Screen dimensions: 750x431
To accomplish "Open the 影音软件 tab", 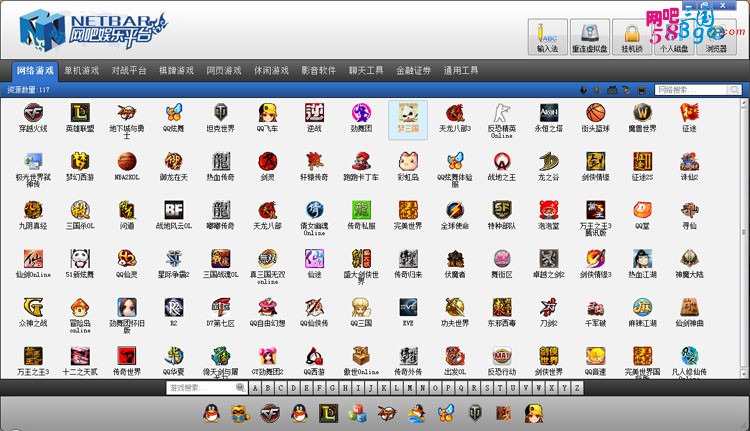I will [319, 71].
